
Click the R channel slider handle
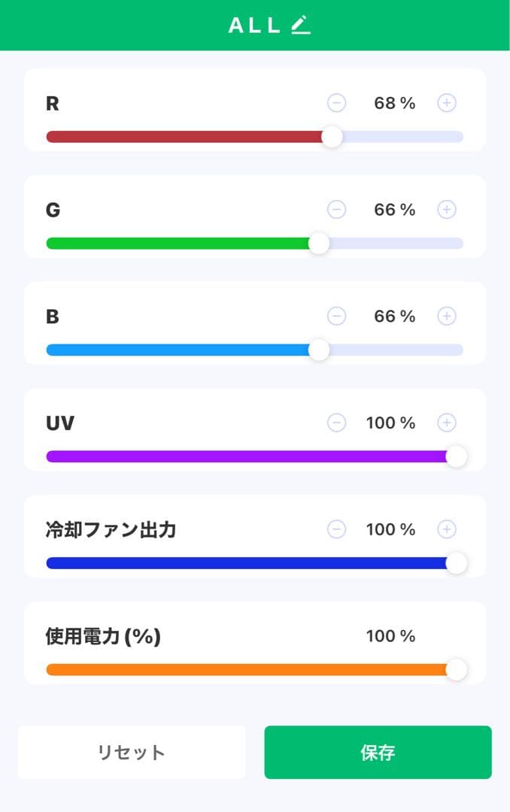pyautogui.click(x=331, y=137)
